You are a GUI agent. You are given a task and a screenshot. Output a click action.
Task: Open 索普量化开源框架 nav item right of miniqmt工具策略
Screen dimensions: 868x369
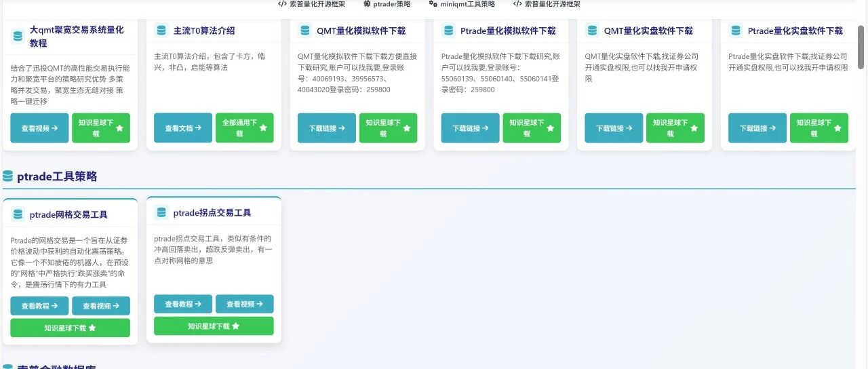(x=547, y=3)
